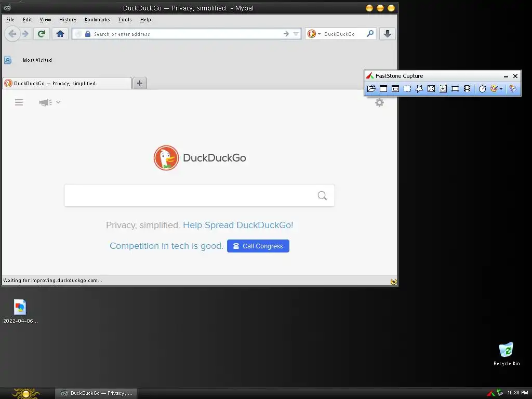Click the padlock site identity icon

(x=87, y=34)
